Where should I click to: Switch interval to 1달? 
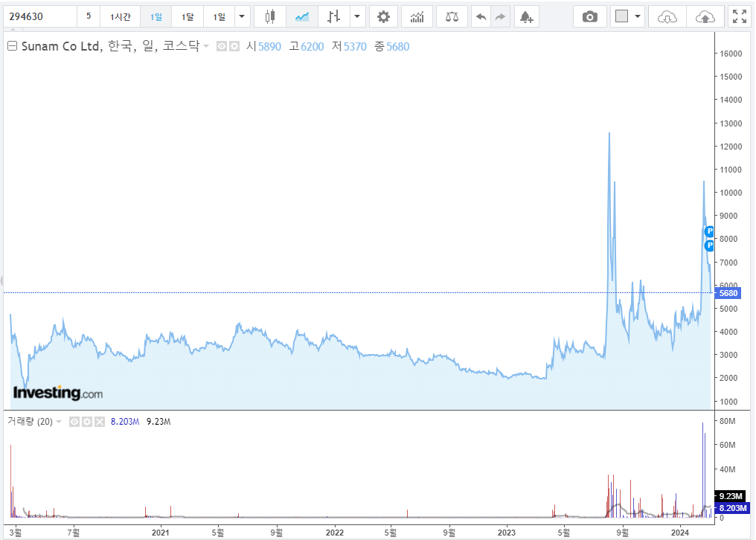(187, 17)
